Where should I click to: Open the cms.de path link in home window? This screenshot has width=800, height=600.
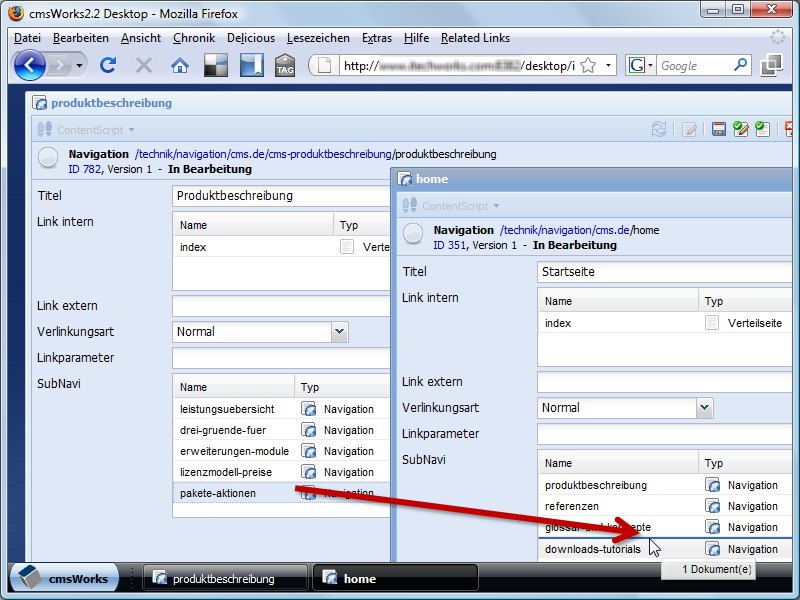[x=612, y=230]
